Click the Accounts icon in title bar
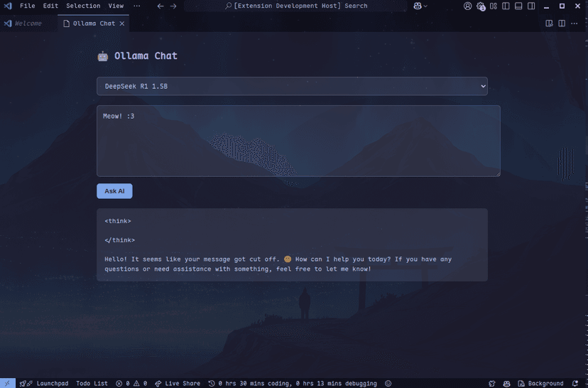This screenshot has width=588, height=388. tap(468, 6)
